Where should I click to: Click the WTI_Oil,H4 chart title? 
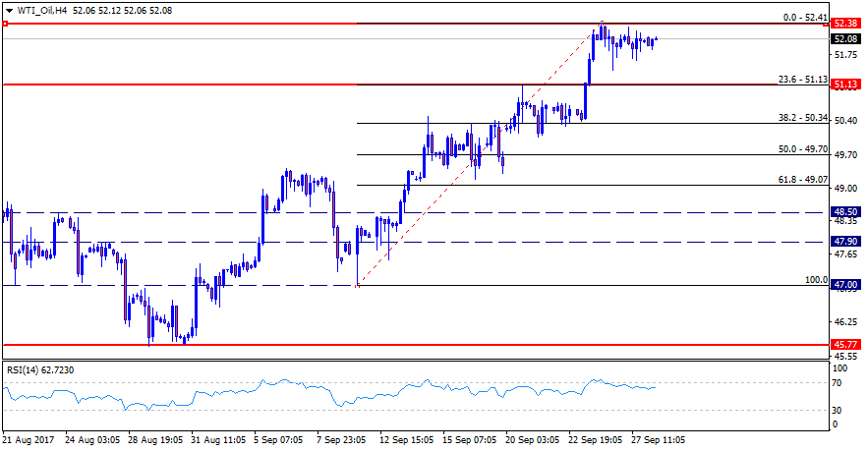pyautogui.click(x=41, y=10)
